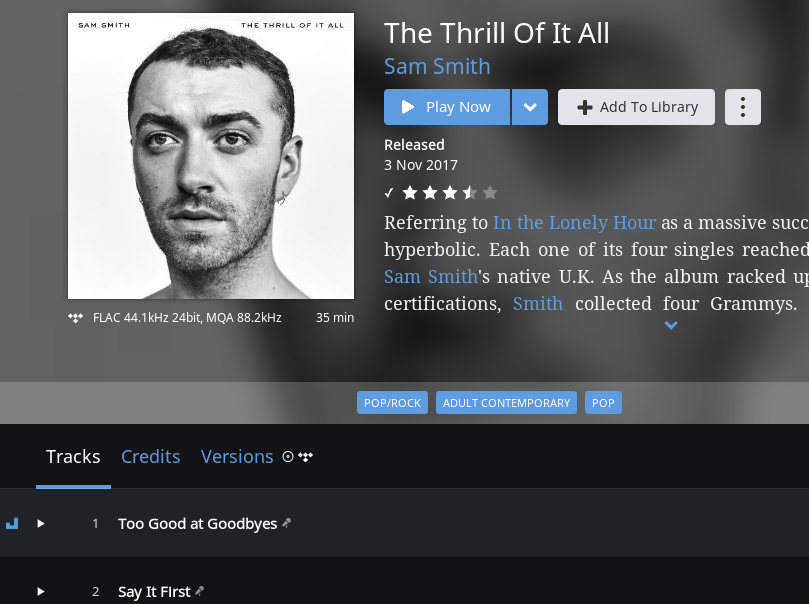809x604 pixels.
Task: Click the microphone lyrics icon on track 1
Action: pyautogui.click(x=287, y=523)
